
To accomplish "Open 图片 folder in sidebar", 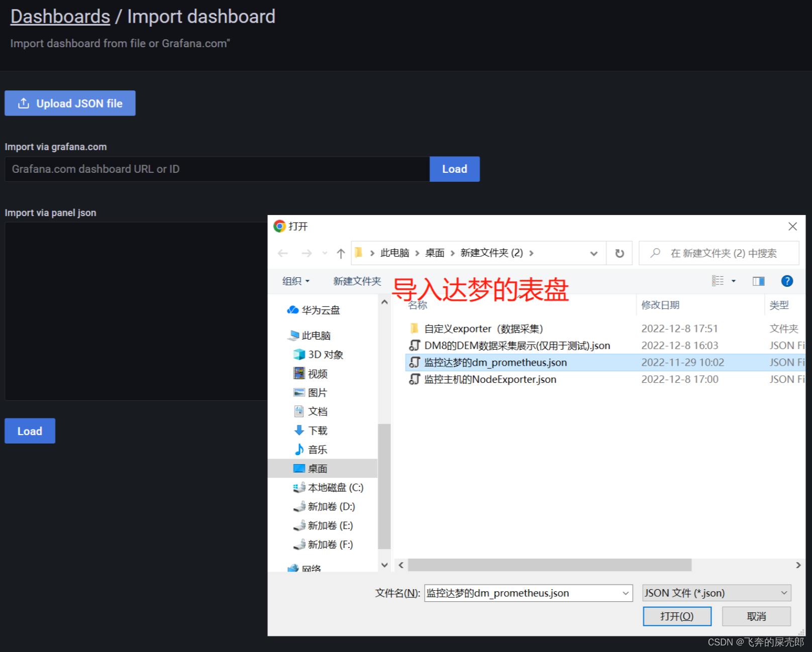I will click(x=311, y=392).
